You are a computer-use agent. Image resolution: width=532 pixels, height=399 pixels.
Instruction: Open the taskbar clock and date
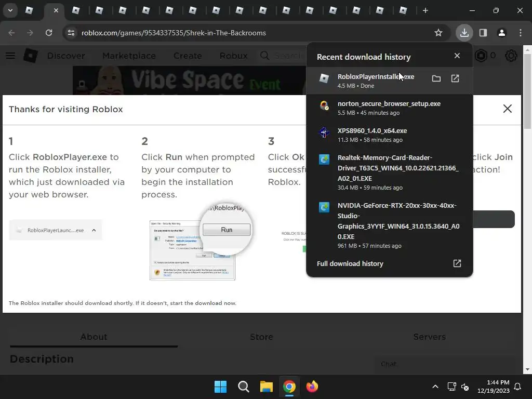click(x=493, y=387)
